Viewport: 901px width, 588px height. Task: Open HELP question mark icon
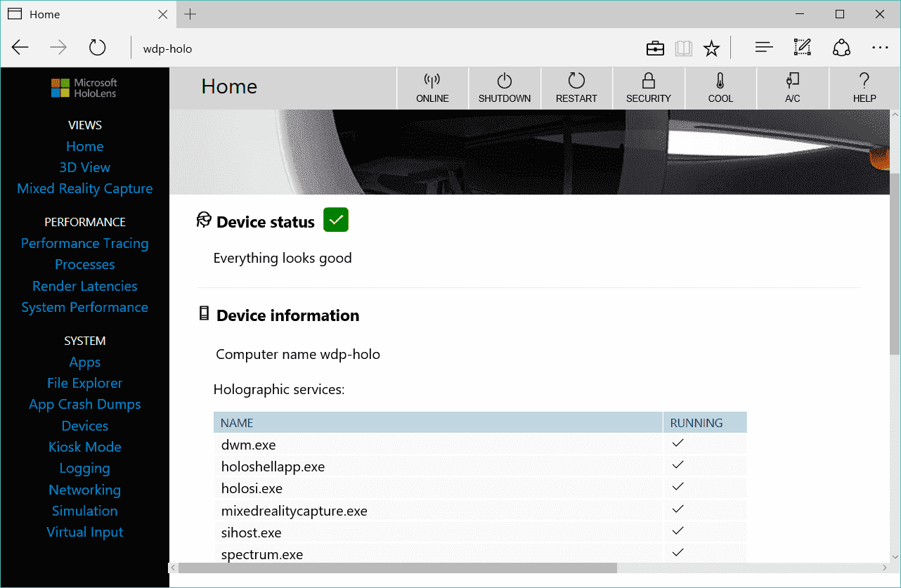pos(864,80)
